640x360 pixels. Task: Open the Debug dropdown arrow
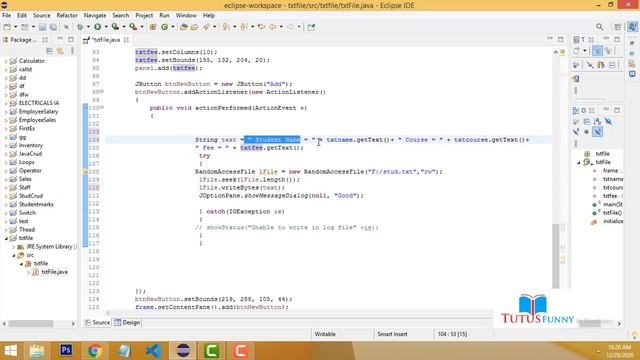click(88, 27)
